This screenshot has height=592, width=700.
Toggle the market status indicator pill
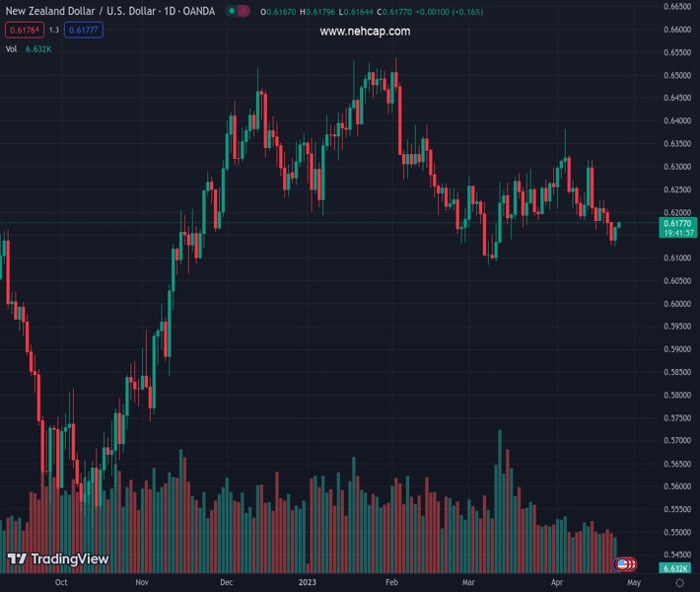(x=237, y=11)
